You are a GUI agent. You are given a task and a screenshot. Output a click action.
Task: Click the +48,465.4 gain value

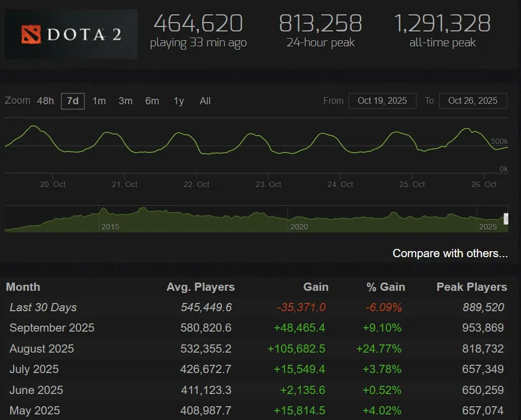[x=299, y=328]
